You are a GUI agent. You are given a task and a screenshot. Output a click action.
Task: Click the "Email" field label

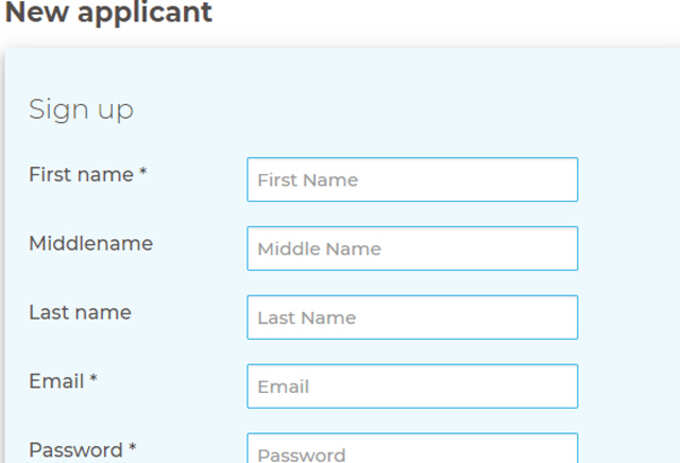56,381
